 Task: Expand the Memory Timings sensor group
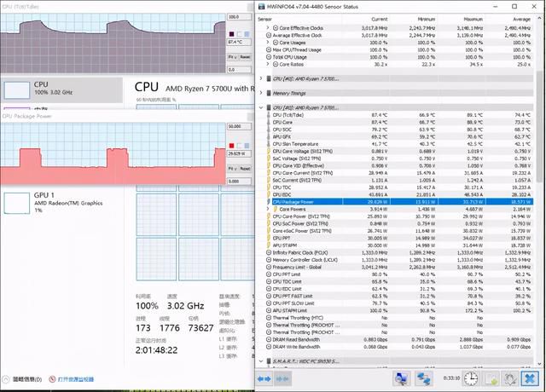pyautogui.click(x=261, y=93)
